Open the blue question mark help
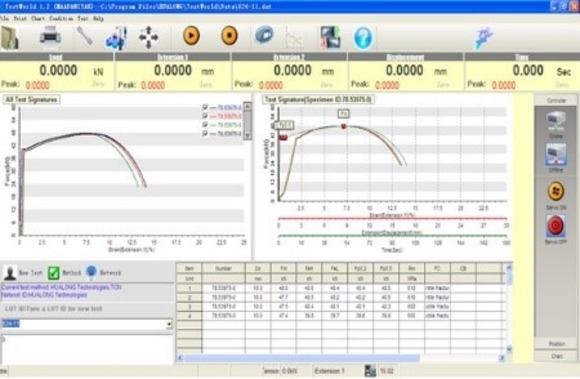This screenshot has width=580, height=379. click(363, 37)
